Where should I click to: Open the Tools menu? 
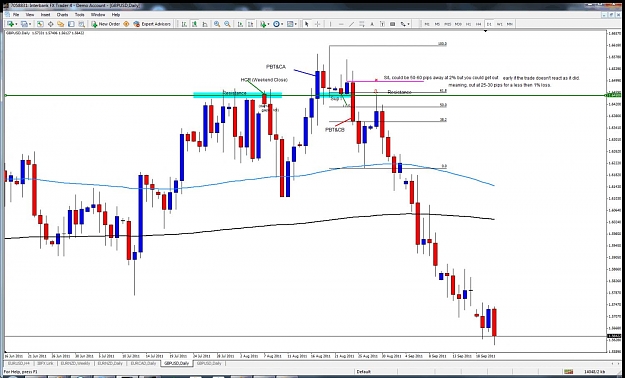(x=80, y=14)
